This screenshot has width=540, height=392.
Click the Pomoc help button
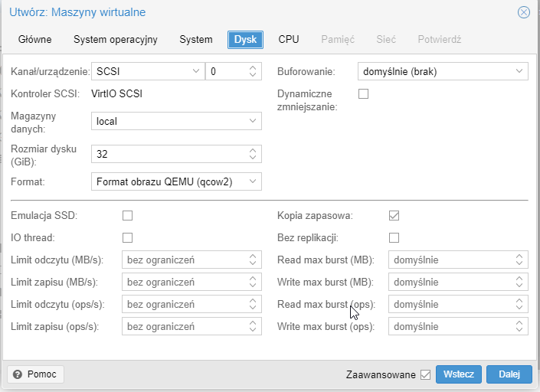point(36,374)
